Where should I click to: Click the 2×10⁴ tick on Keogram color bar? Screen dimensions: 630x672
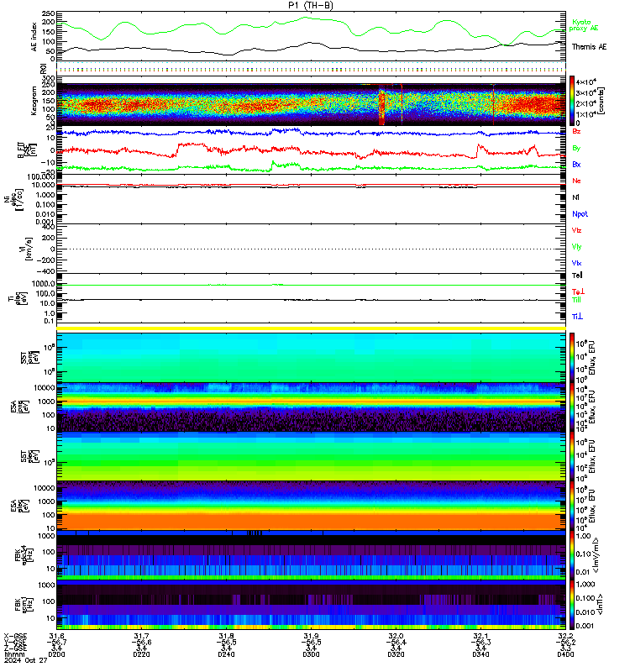585,103
